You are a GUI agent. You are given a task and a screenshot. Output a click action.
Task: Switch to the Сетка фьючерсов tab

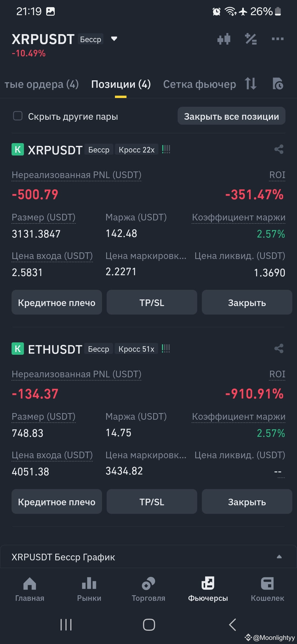[x=200, y=84]
